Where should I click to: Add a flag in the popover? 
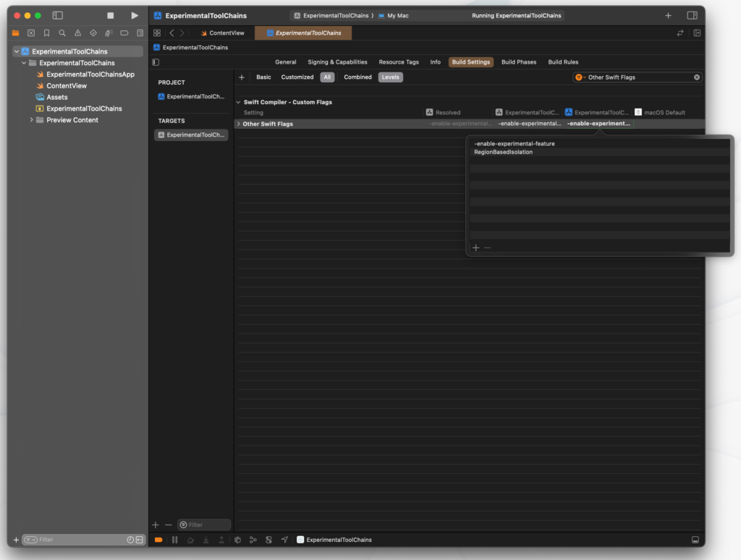coord(476,247)
